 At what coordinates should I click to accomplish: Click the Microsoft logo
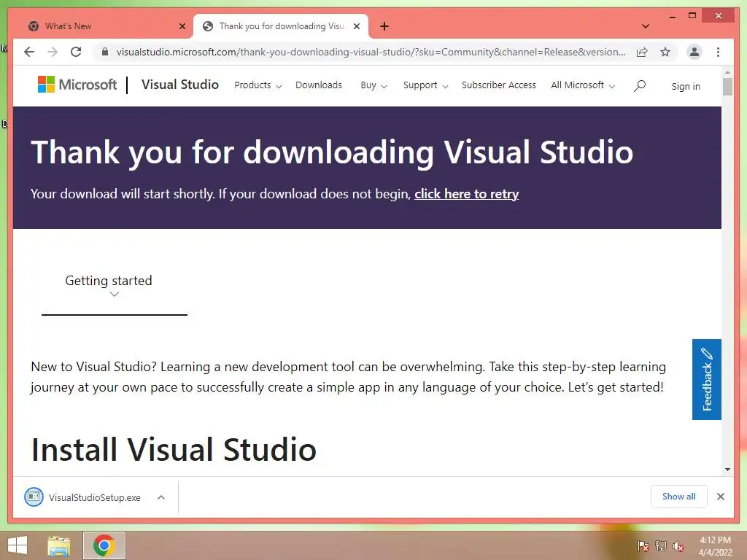click(x=77, y=85)
